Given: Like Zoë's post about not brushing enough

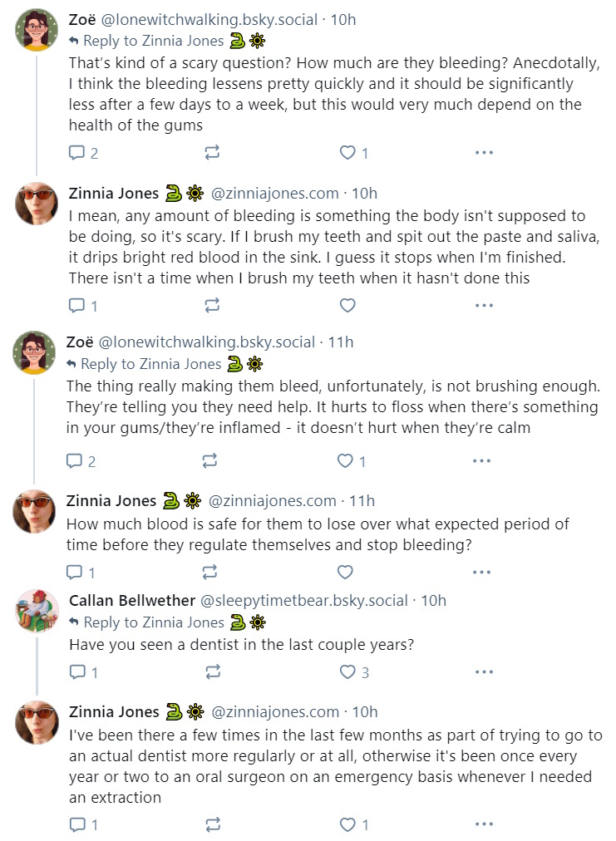Looking at the screenshot, I should [345, 460].
